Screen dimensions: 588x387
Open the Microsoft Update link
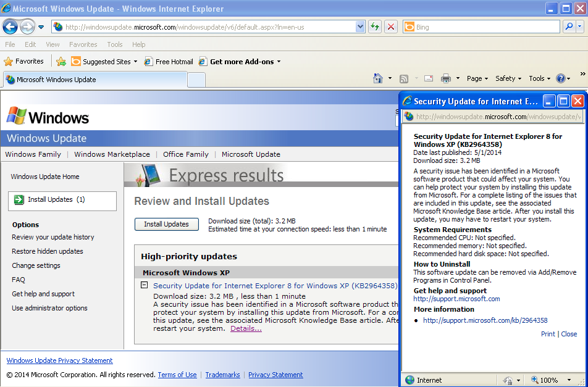pos(251,154)
